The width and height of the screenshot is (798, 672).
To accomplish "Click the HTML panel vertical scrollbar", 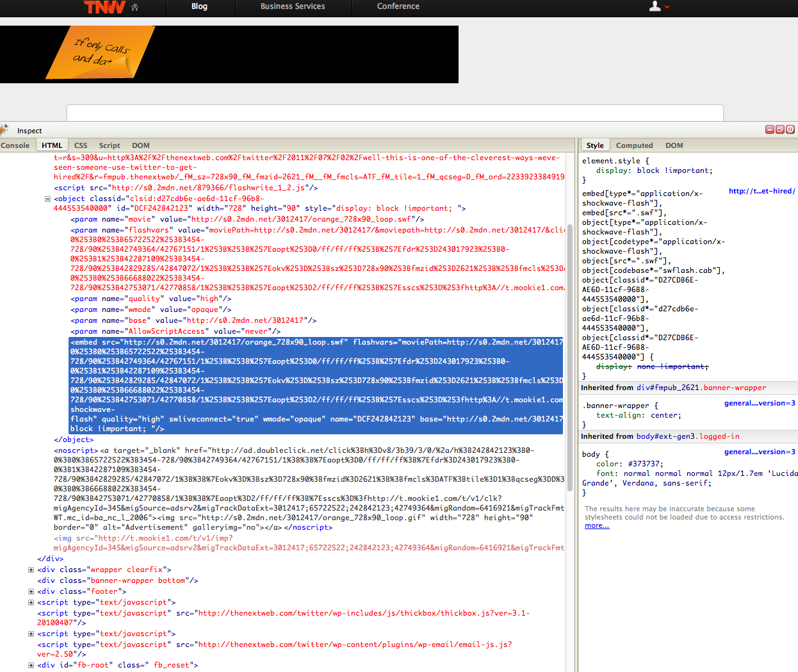I will [570, 359].
